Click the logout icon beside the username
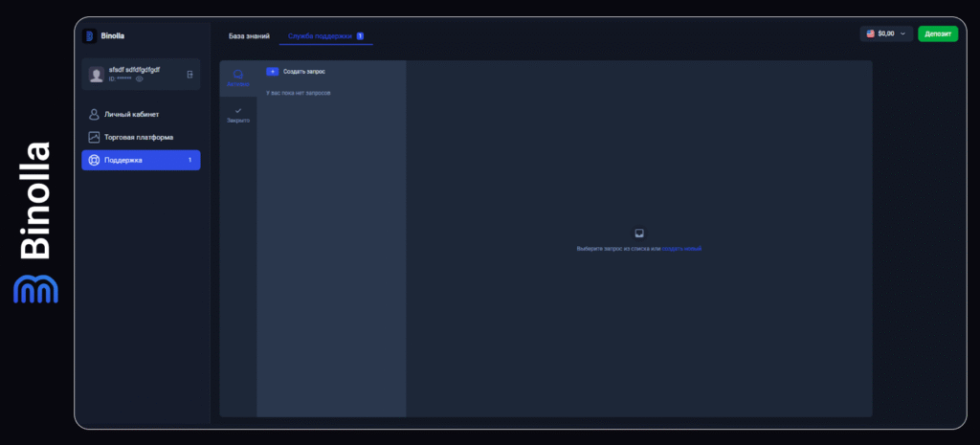 pyautogui.click(x=189, y=74)
